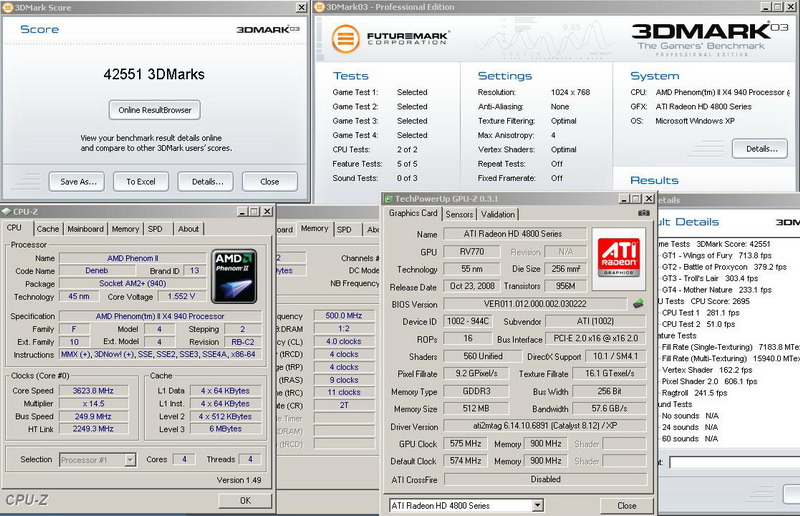Select the GT4 - Mother Nature result
800x516 pixels.
(716, 290)
